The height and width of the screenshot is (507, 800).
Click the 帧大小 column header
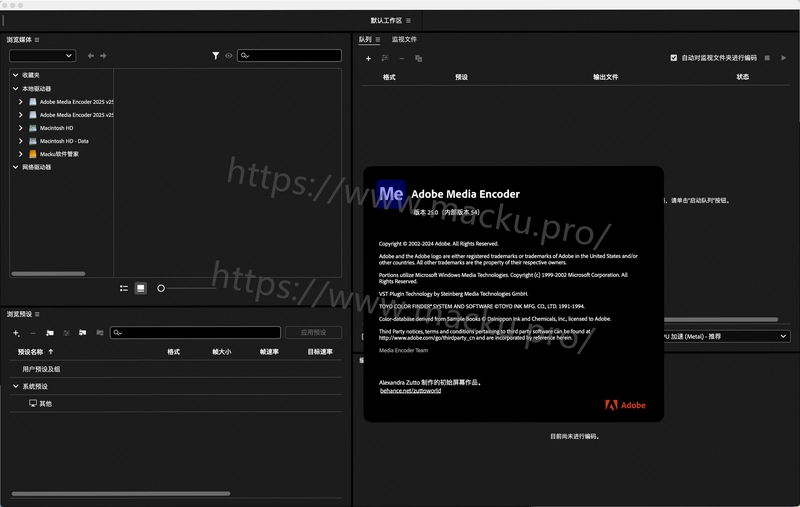[x=222, y=352]
